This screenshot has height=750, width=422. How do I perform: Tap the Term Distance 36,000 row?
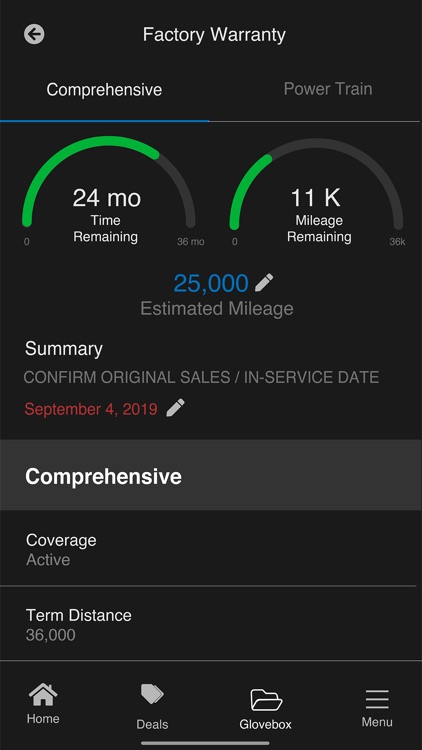tap(211, 624)
